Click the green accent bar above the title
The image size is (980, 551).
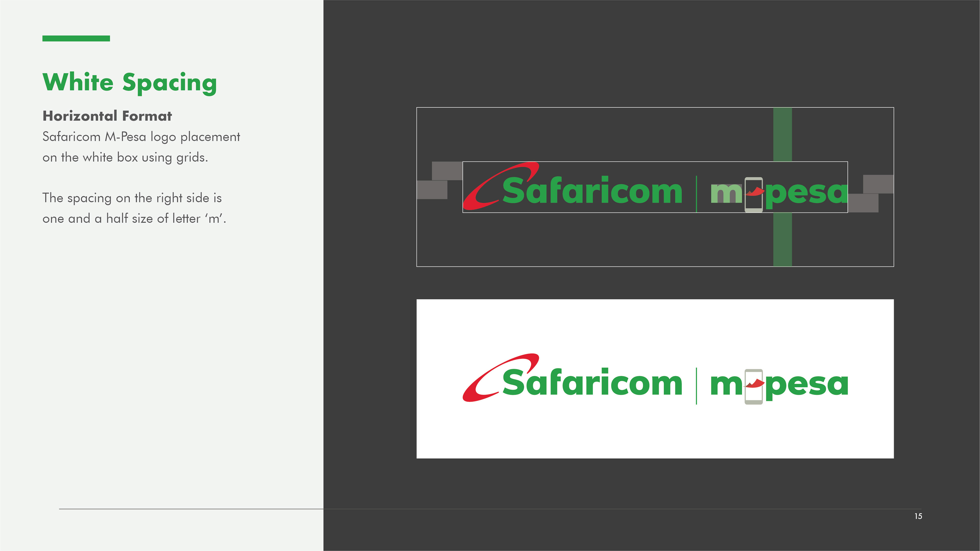point(76,39)
